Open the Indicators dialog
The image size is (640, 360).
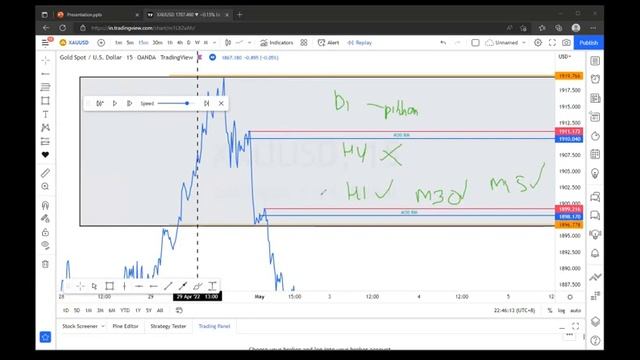tap(277, 42)
